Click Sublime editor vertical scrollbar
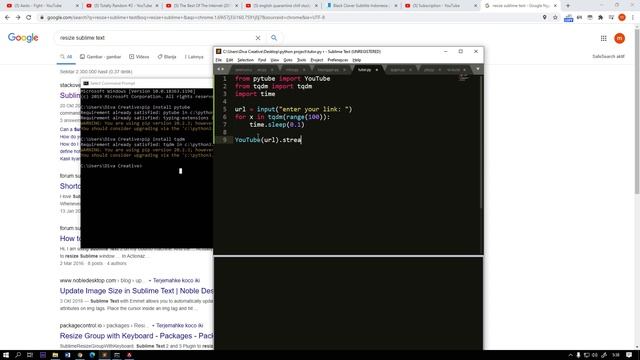The image size is (640, 360). 481,142
